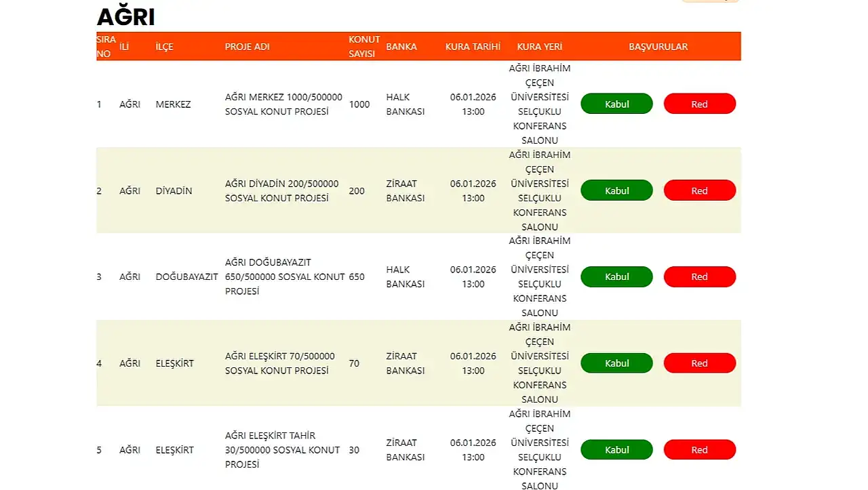Select the BANKA column header

tap(401, 47)
